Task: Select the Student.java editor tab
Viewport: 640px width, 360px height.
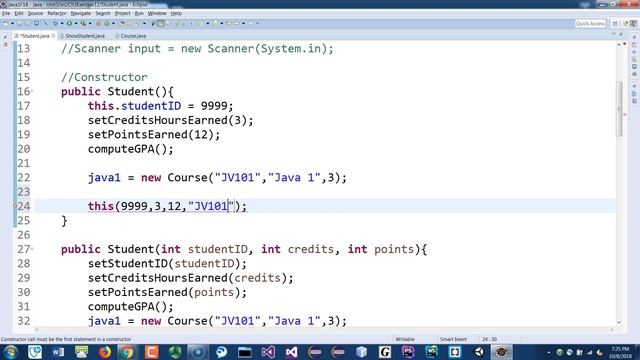Action: pyautogui.click(x=34, y=36)
